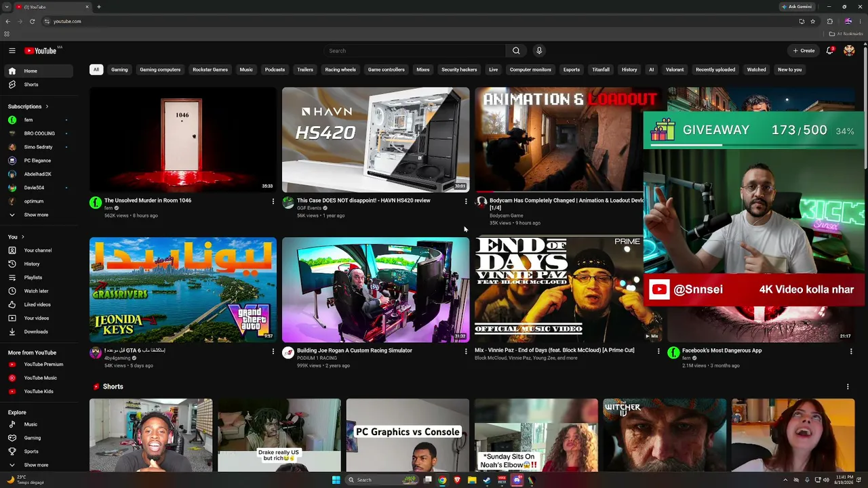Click the Windows Start button
Screen dimensions: 868x488
[x=336, y=480]
